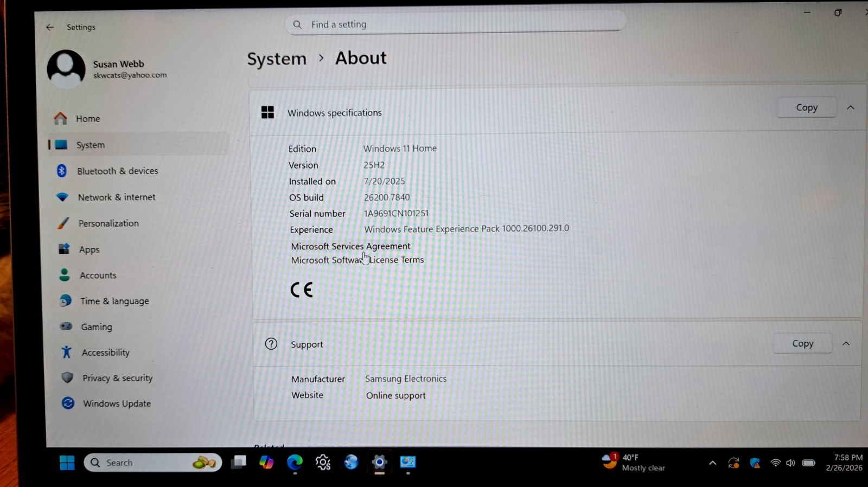Screen dimensions: 868x487
Task: Collapse the Windows specifications section
Action: [850, 107]
